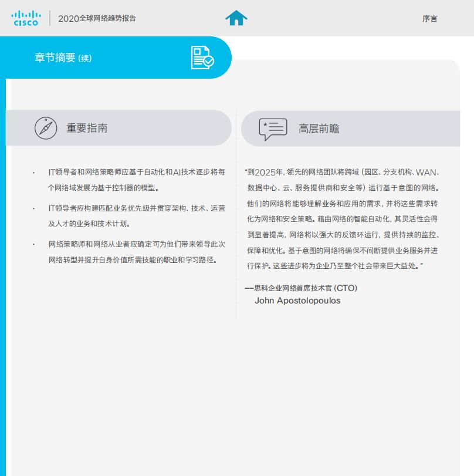Click the Cisco logo
Screen dimensions: 474x476
pos(26,18)
